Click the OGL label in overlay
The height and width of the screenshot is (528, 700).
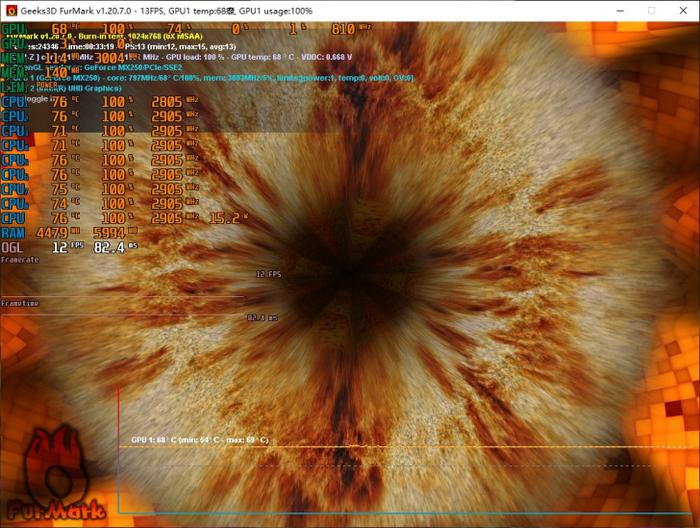[12, 247]
